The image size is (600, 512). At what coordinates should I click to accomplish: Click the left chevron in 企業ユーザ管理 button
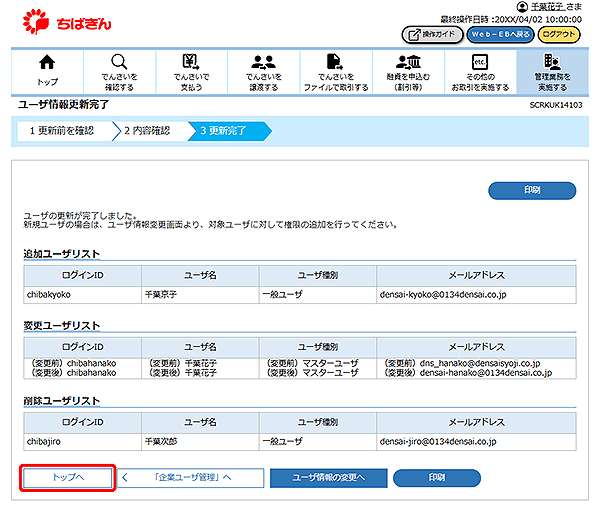pyautogui.click(x=125, y=478)
